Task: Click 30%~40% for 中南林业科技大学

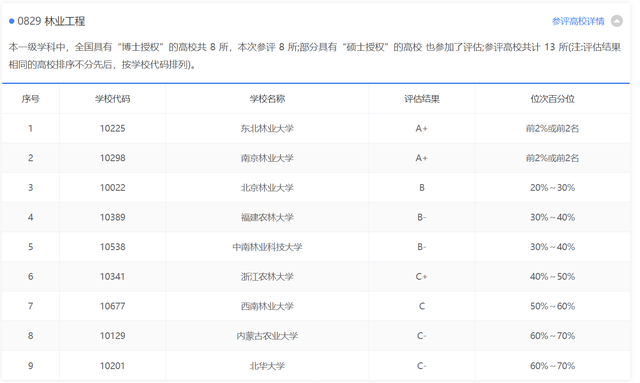Action: tap(553, 247)
